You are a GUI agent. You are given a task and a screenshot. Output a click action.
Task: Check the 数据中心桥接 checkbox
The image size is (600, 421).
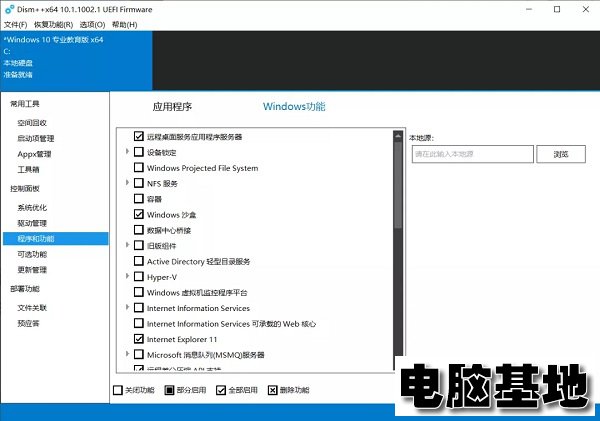click(139, 230)
